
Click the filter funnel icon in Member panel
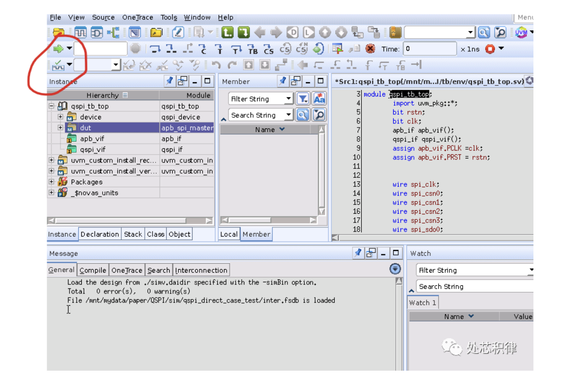pos(303,99)
